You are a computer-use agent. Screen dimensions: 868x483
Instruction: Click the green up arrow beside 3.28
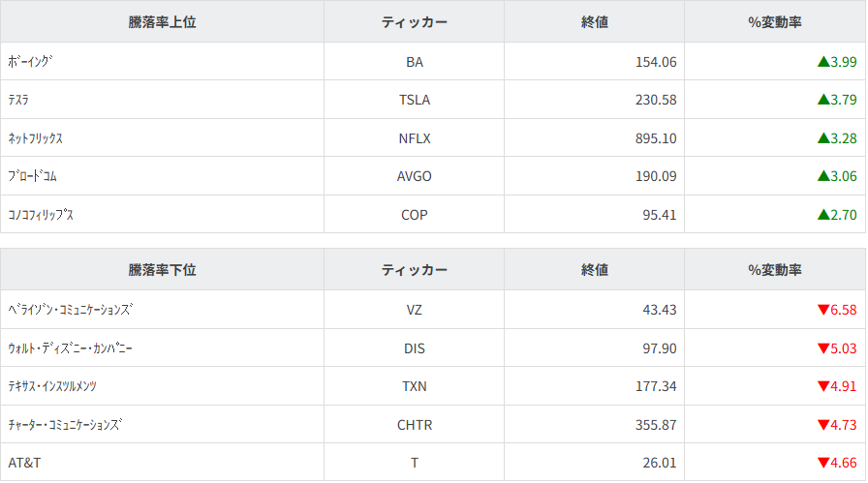pyautogui.click(x=823, y=138)
